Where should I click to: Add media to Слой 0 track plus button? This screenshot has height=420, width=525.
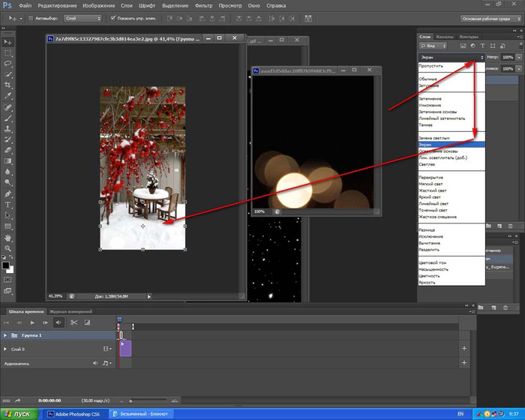point(464,349)
